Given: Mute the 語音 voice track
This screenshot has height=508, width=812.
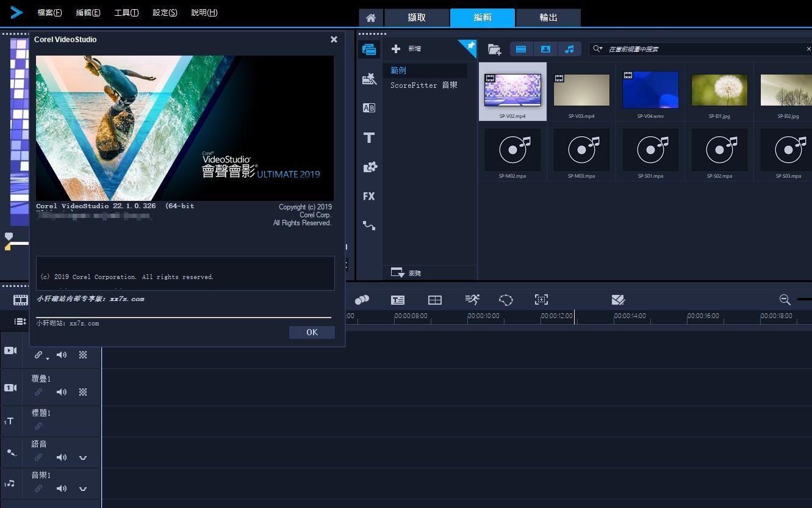Looking at the screenshot, I should pyautogui.click(x=62, y=457).
